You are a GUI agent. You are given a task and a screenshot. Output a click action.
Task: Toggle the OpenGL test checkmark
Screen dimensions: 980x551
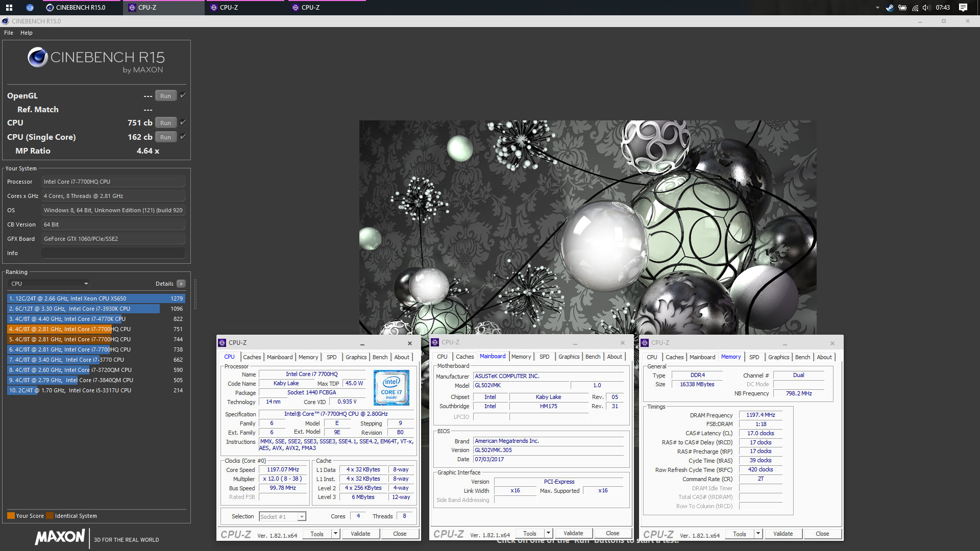click(x=183, y=95)
